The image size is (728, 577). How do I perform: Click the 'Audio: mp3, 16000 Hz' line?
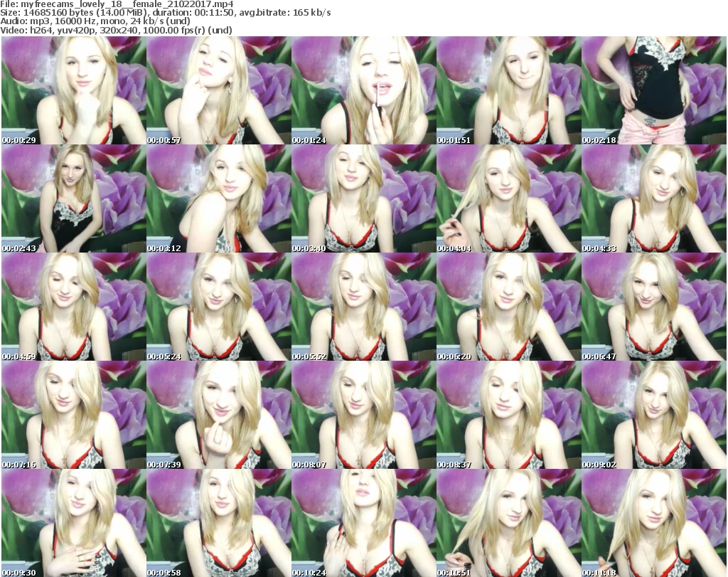tap(95, 21)
